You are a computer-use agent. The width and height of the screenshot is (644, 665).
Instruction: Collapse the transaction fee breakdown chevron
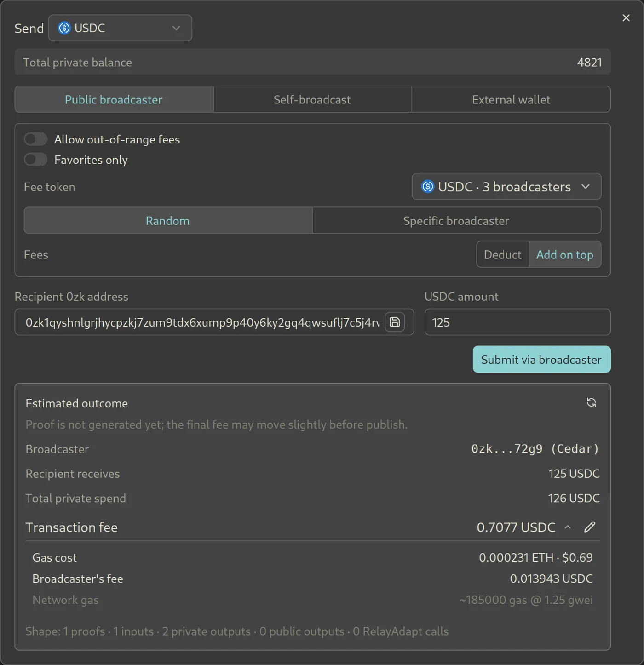click(x=568, y=527)
